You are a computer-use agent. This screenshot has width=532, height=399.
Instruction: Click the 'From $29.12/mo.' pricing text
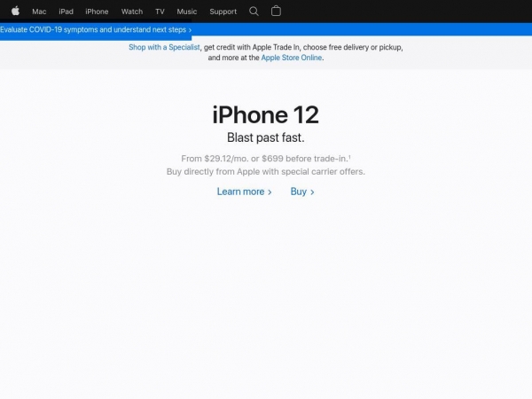[x=266, y=159]
